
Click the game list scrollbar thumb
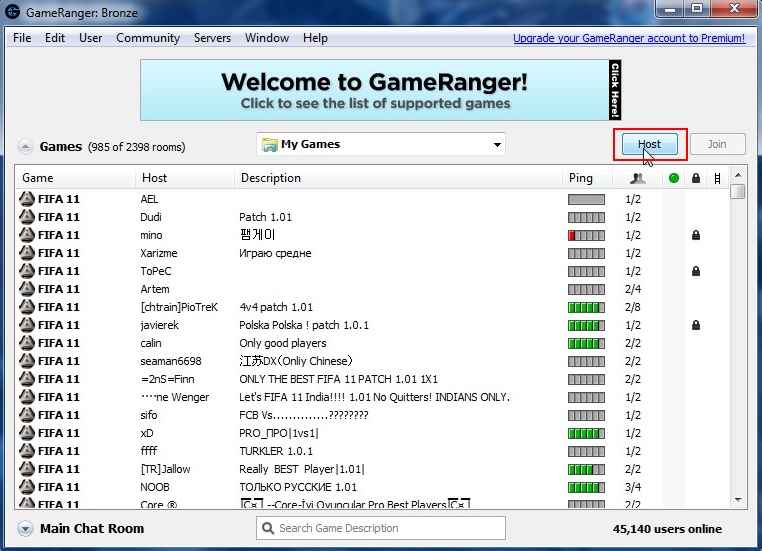[x=738, y=191]
